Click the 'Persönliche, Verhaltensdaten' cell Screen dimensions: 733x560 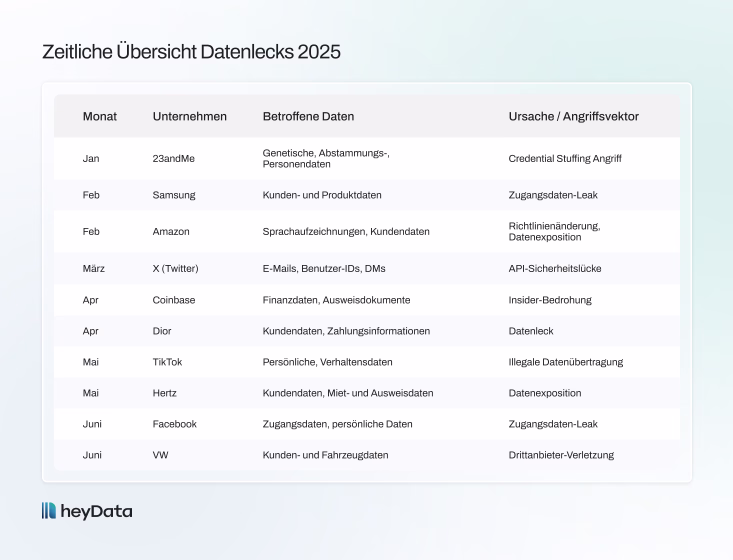[327, 362]
